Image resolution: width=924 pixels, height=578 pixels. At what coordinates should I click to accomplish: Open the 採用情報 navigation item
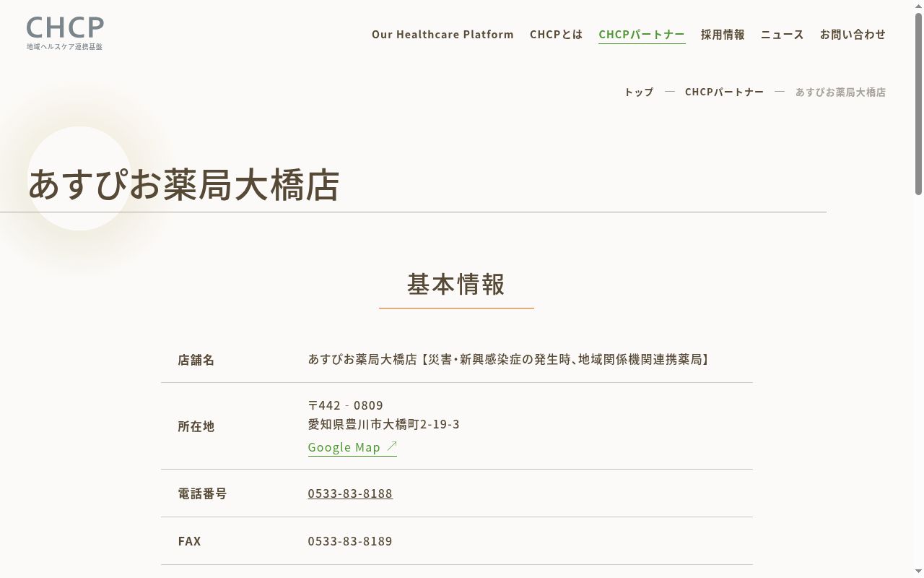pyautogui.click(x=723, y=34)
